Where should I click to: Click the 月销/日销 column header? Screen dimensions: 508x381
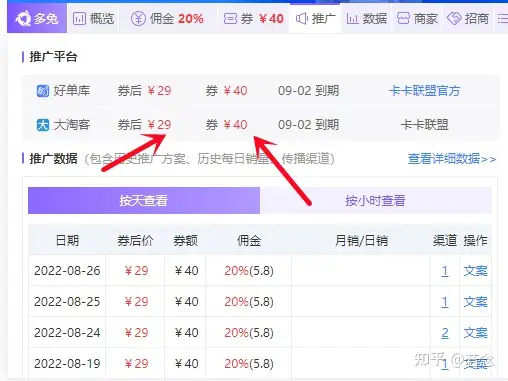point(361,240)
